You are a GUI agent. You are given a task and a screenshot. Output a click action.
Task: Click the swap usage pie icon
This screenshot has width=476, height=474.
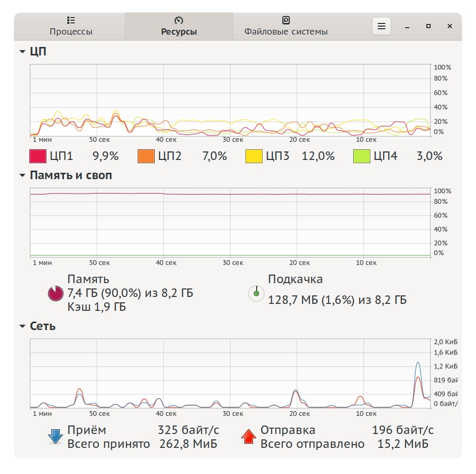pyautogui.click(x=256, y=293)
